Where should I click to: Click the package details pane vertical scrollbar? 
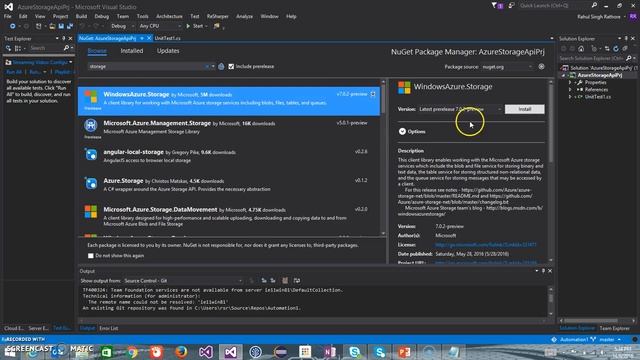[551, 170]
